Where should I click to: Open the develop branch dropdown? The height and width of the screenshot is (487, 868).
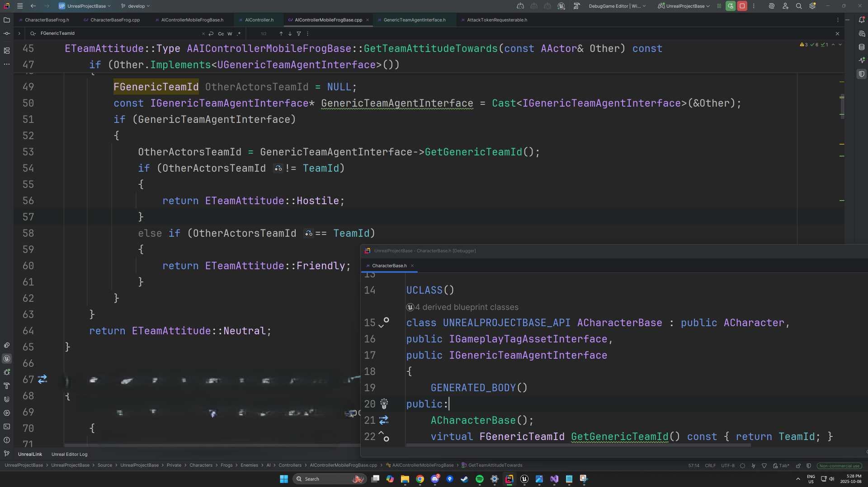coord(136,6)
